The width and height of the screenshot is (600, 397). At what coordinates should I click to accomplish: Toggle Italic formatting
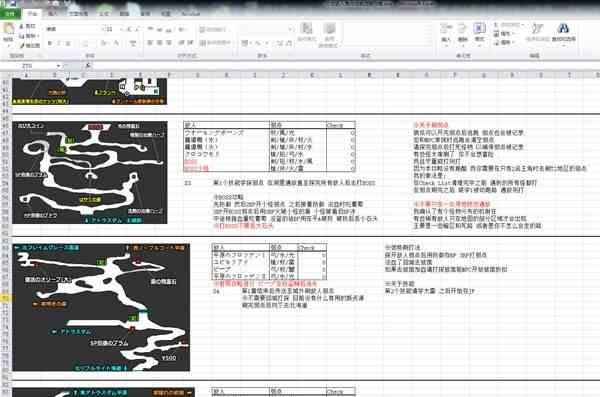59,43
